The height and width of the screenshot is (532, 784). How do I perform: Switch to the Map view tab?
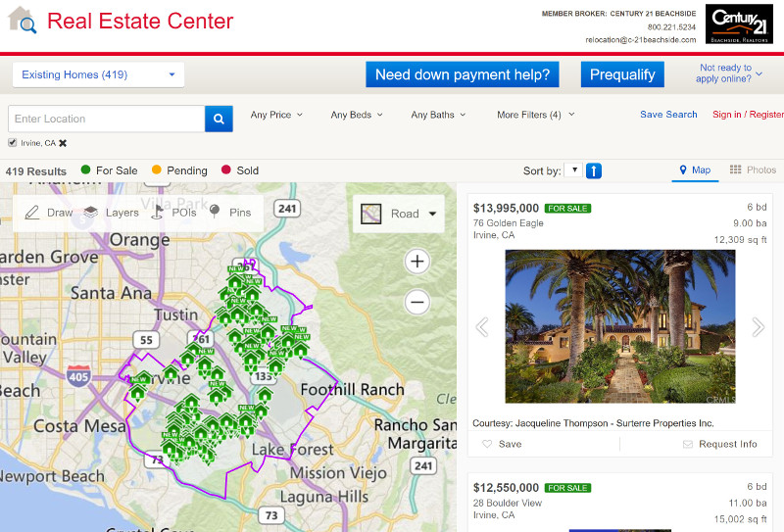pyautogui.click(x=696, y=170)
